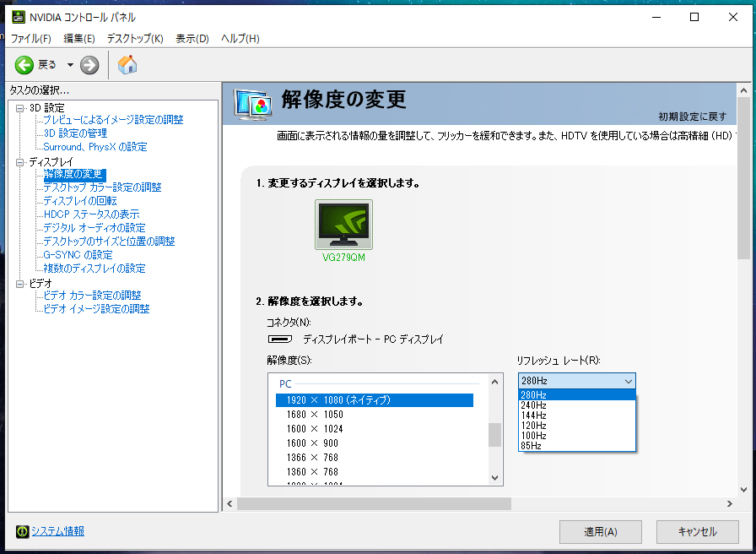Minimize the NVIDIA Control Panel window
This screenshot has height=554, width=756.
coord(656,17)
